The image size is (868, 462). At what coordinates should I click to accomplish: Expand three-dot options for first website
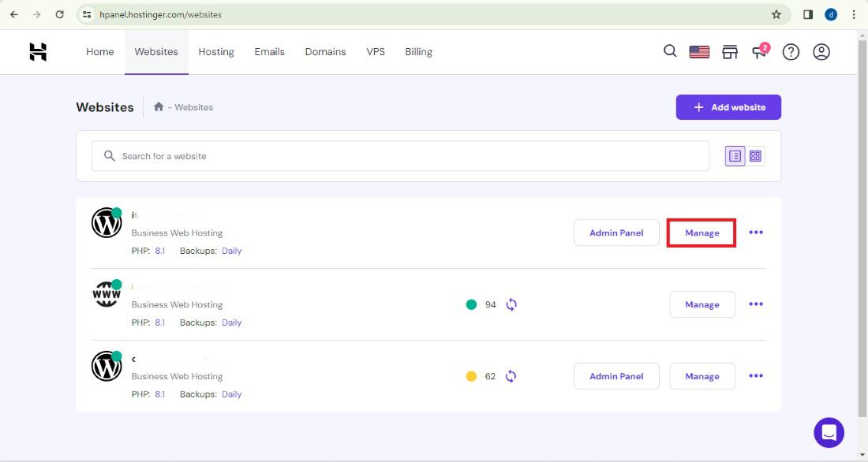pyautogui.click(x=756, y=233)
